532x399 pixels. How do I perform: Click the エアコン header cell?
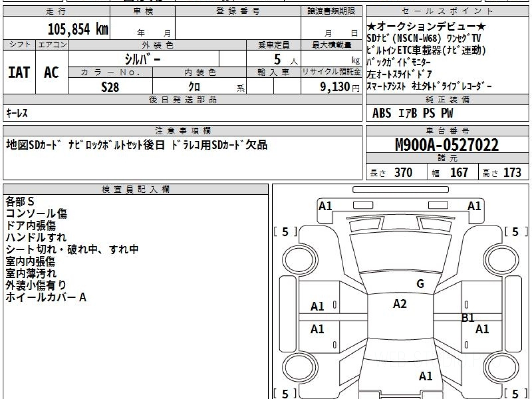(52, 45)
